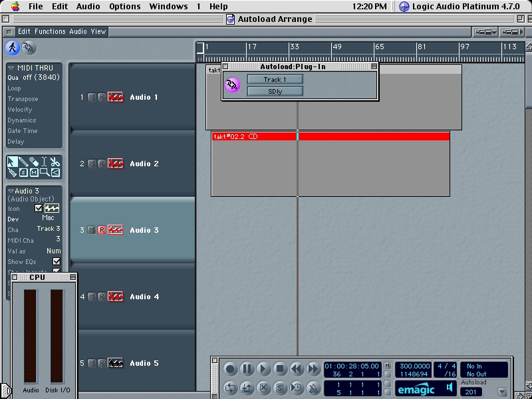Toggle Metronome button in transport
Viewport: 532px width, 399px height.
pyautogui.click(x=313, y=388)
